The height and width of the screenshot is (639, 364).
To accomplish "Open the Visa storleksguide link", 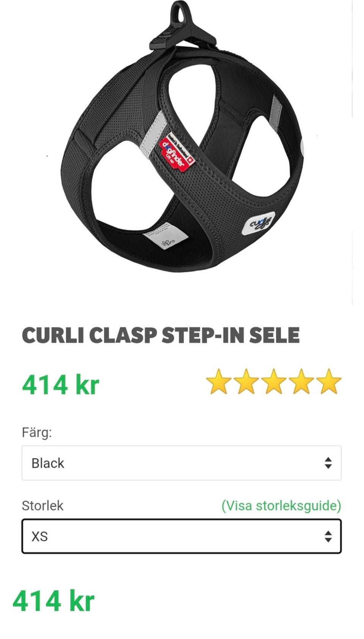I will (x=281, y=506).
